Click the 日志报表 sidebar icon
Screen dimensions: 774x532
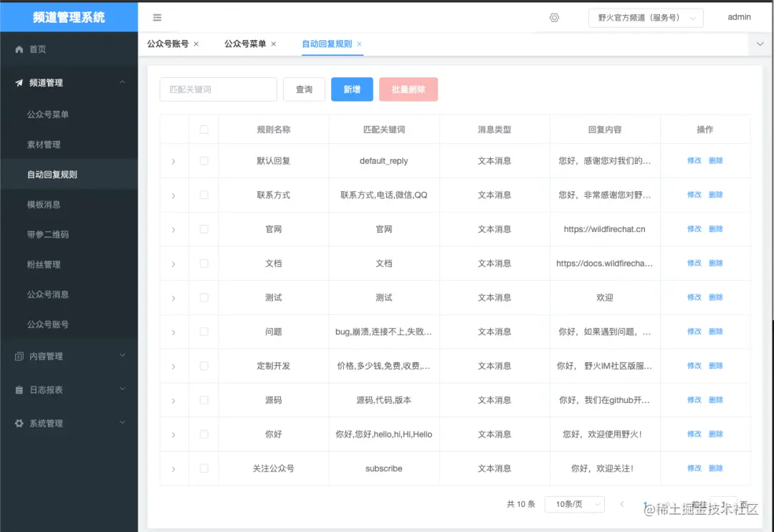point(19,389)
